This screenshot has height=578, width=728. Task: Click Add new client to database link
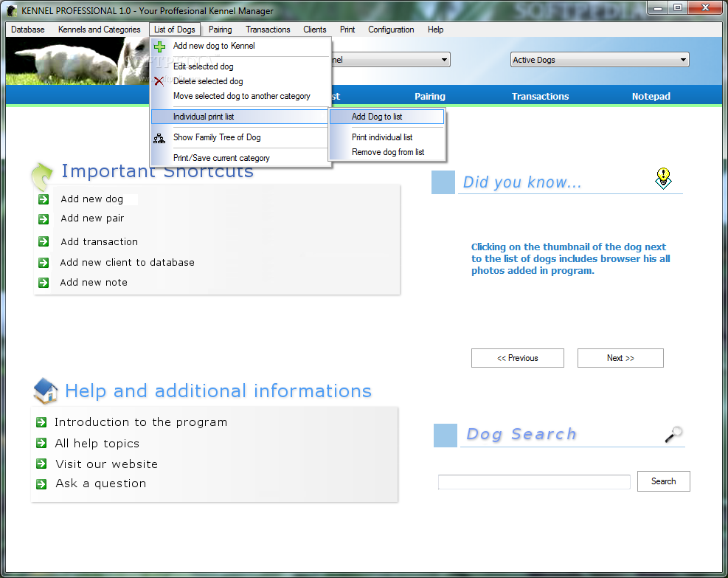[x=127, y=263]
